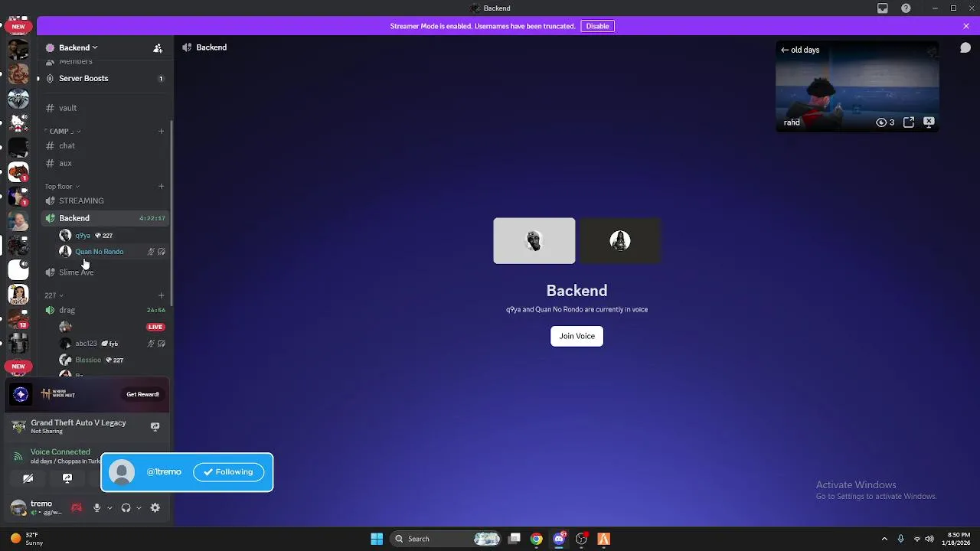Open Discord from the taskbar
The height and width of the screenshot is (551, 980).
click(x=560, y=539)
